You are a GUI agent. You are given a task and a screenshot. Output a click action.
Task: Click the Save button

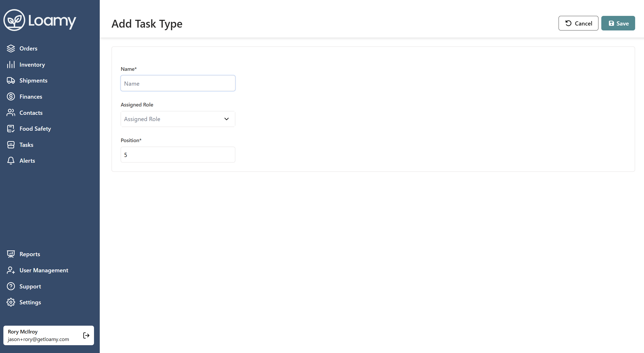point(618,23)
